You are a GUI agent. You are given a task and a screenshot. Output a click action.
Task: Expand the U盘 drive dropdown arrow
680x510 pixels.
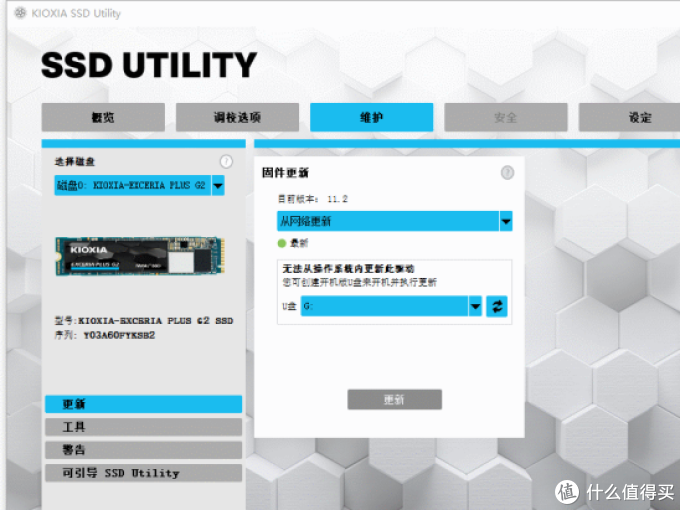pyautogui.click(x=475, y=306)
